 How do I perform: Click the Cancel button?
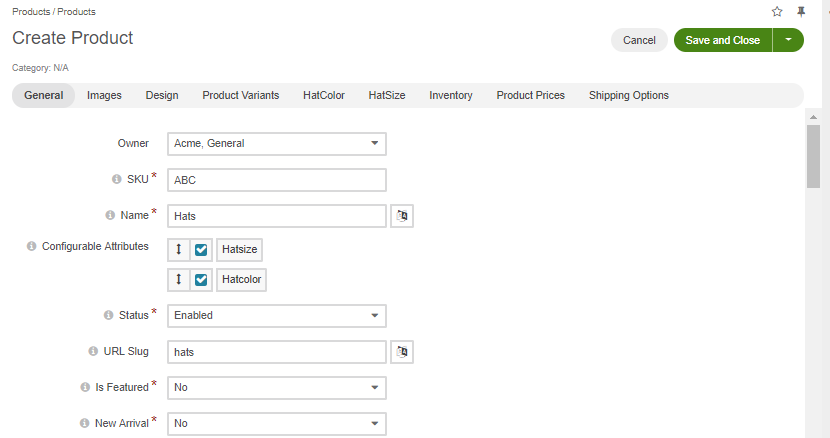point(639,40)
